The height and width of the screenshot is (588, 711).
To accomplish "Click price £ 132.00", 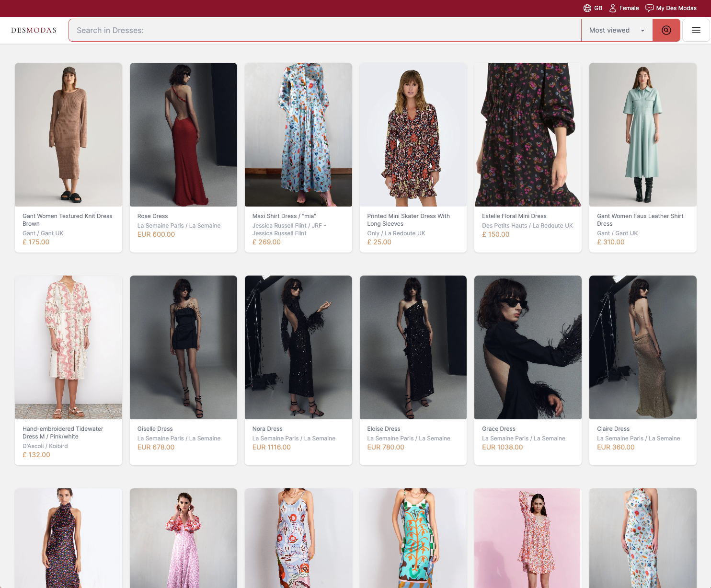I will pos(36,455).
